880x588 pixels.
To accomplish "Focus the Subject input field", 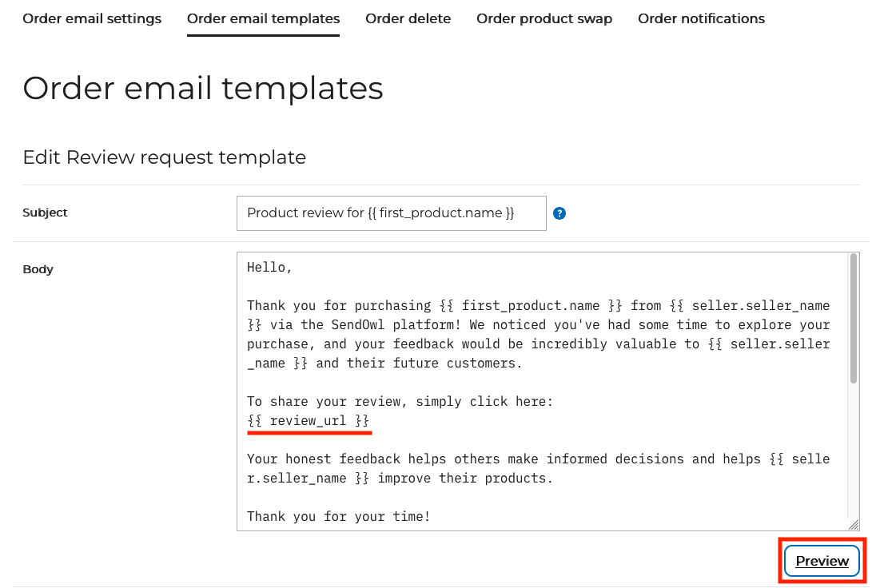I will [x=392, y=213].
